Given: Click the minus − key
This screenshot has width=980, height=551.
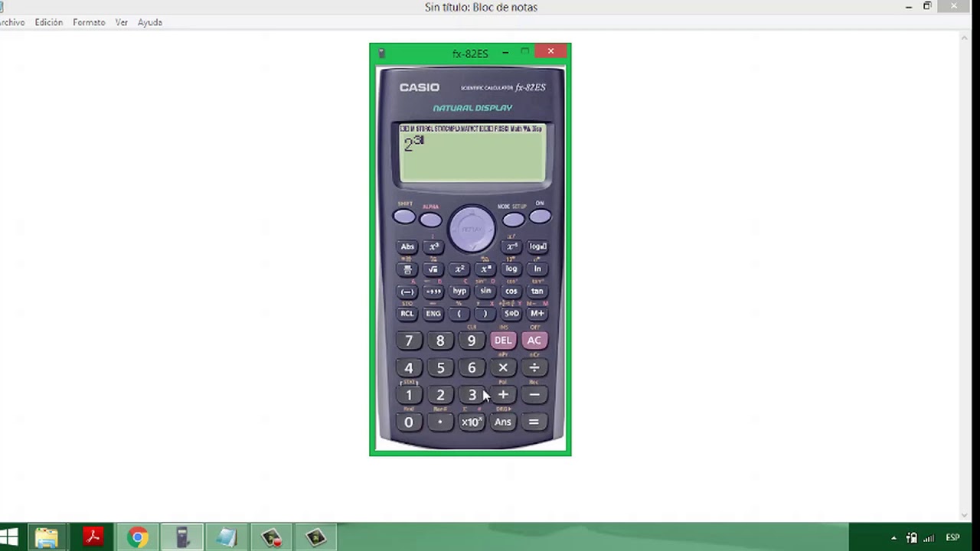Looking at the screenshot, I should tap(534, 395).
